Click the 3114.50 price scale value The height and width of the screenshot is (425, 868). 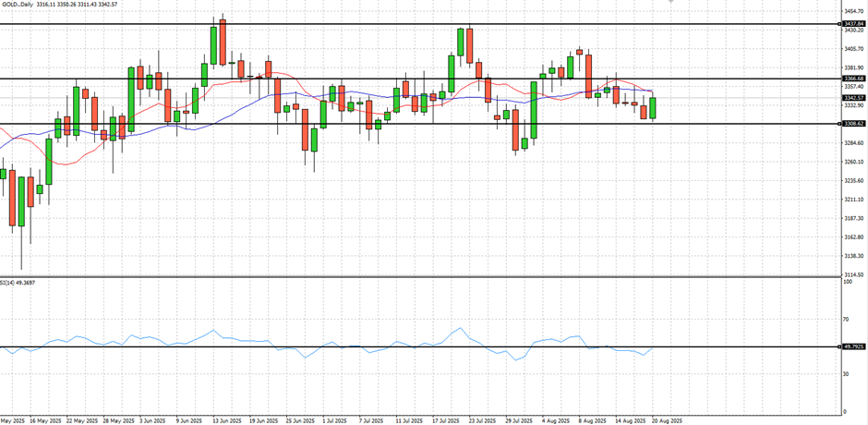point(853,275)
